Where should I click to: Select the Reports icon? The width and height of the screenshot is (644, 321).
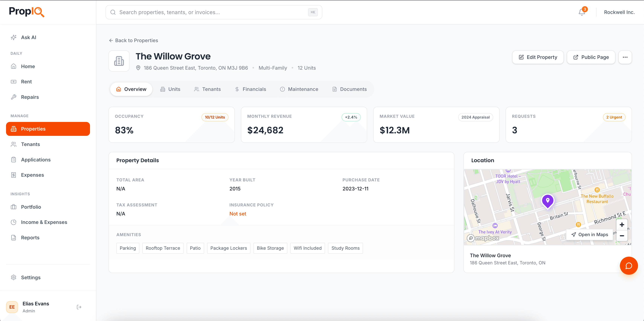point(14,238)
